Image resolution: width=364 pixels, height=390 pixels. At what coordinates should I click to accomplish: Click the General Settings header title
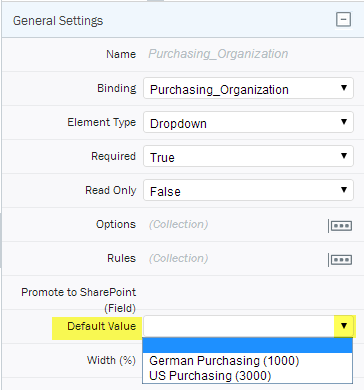58,21
